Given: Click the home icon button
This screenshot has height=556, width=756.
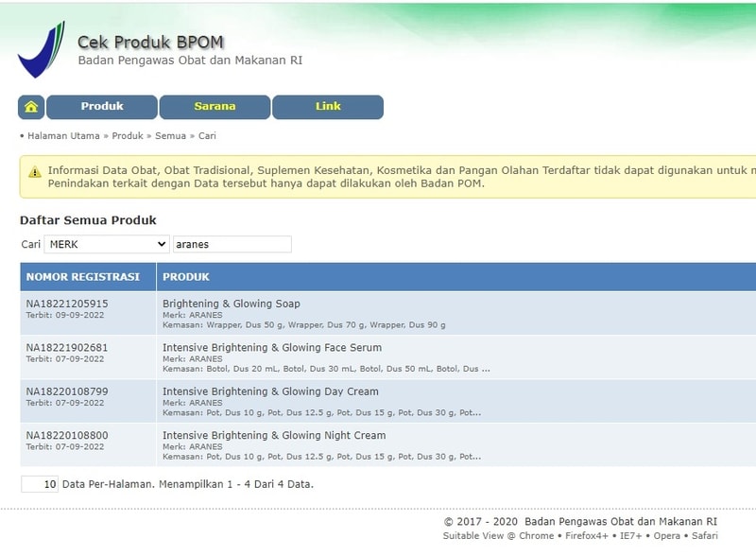Looking at the screenshot, I should [31, 107].
